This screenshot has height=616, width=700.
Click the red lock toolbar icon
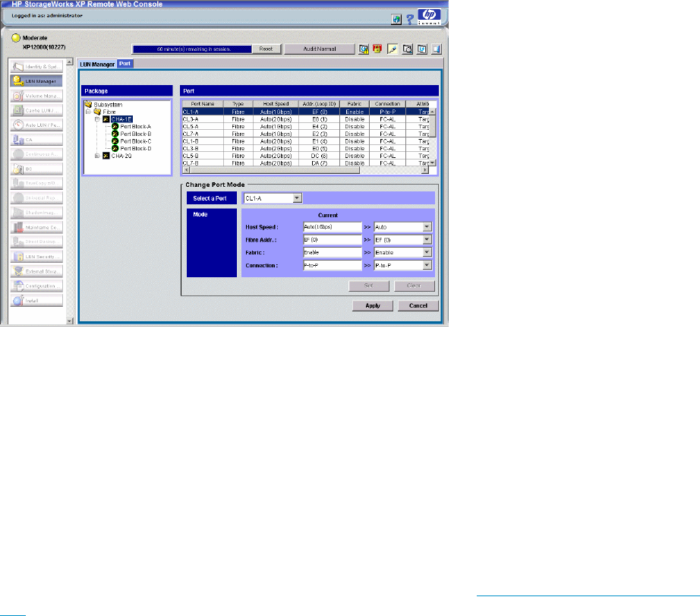tap(377, 49)
